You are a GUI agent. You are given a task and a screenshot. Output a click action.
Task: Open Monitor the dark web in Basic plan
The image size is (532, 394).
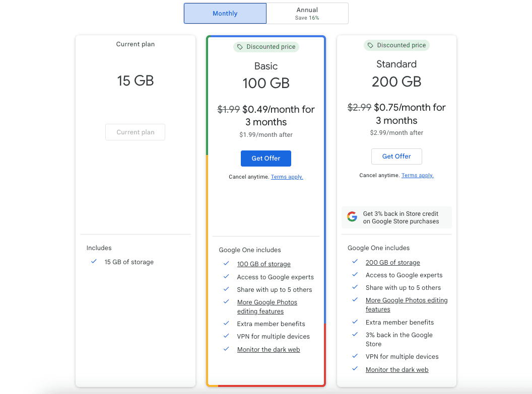[x=269, y=349]
